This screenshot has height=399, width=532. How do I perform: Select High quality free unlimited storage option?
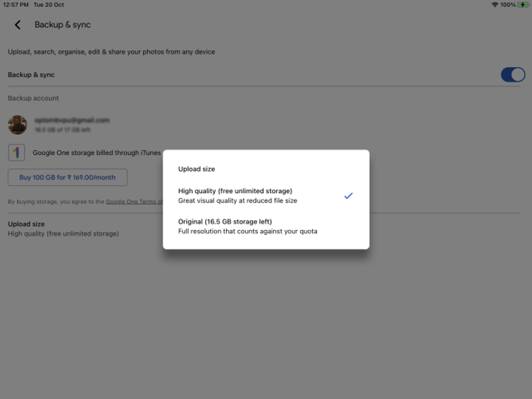[x=266, y=196]
